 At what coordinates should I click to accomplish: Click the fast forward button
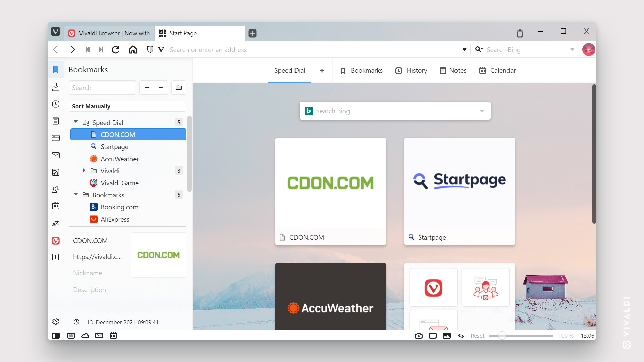point(101,50)
